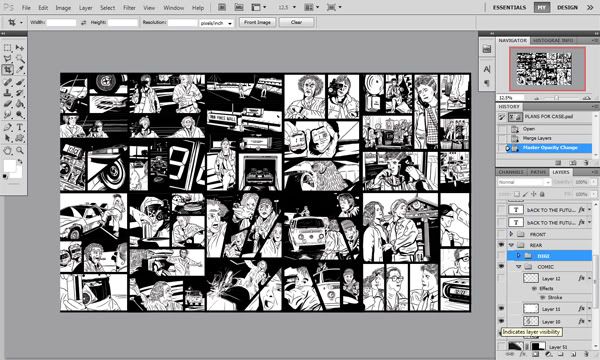Select the Paint Bucket tool
The width and height of the screenshot is (600, 360).
coord(20,103)
